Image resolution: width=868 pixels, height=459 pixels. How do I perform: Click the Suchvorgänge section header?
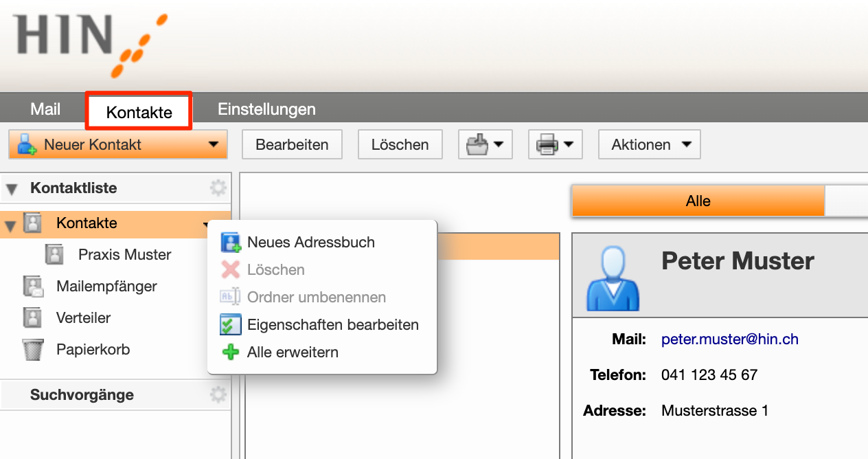82,395
